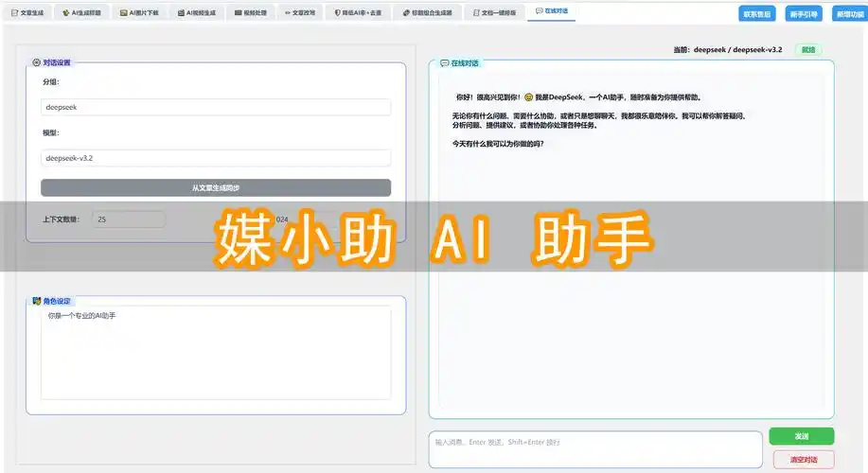868x473 pixels.
Task: Click the 新增功能 button
Action: [x=850, y=14]
